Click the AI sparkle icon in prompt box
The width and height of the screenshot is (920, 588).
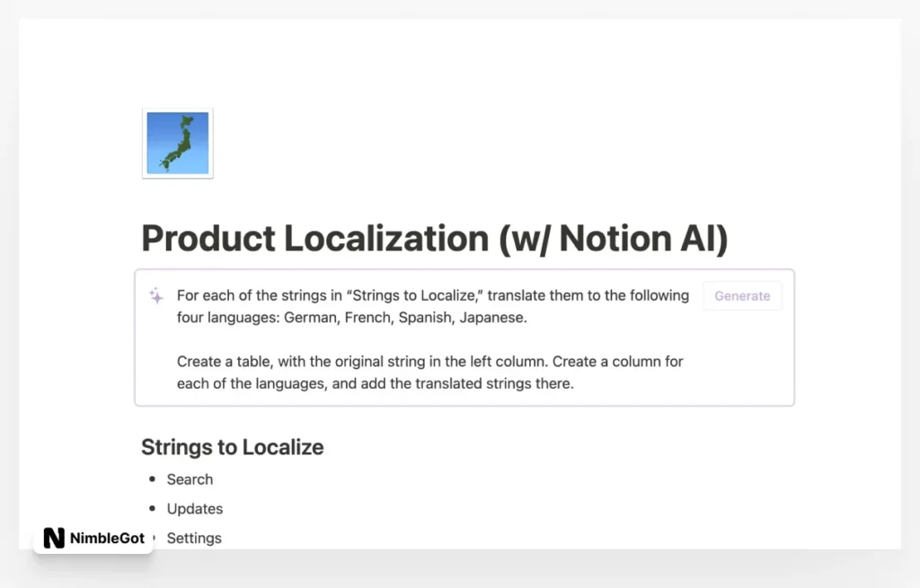point(156,295)
